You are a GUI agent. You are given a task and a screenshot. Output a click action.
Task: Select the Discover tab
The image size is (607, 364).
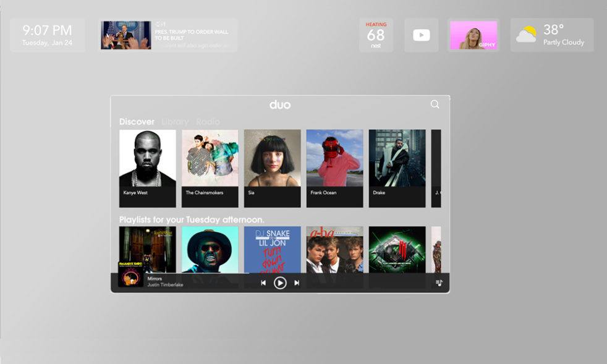click(x=137, y=122)
